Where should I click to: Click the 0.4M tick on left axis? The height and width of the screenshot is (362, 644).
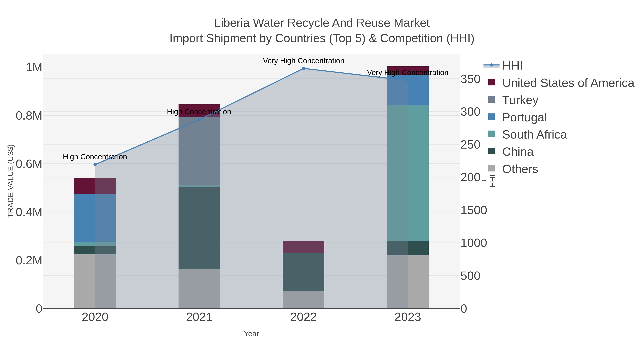pos(29,212)
